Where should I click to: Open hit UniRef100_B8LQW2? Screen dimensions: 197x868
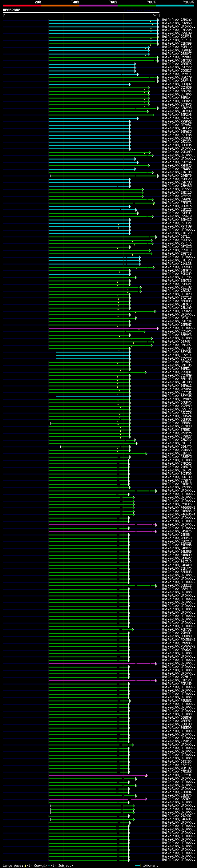pyautogui.click(x=177, y=84)
